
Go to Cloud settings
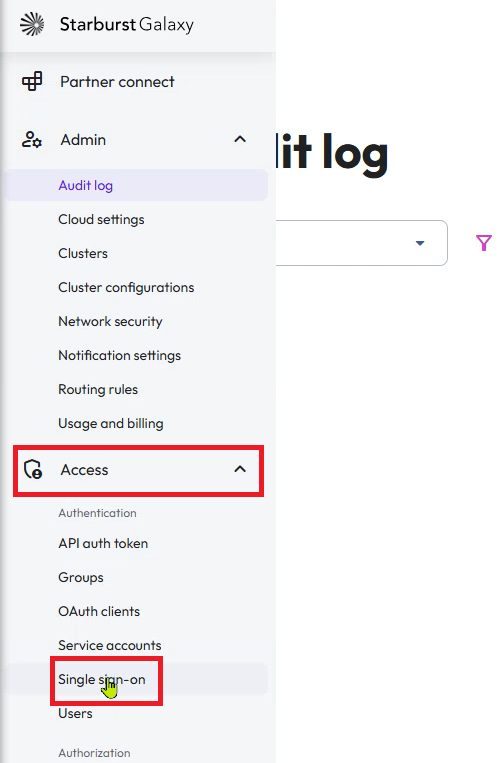pos(101,219)
